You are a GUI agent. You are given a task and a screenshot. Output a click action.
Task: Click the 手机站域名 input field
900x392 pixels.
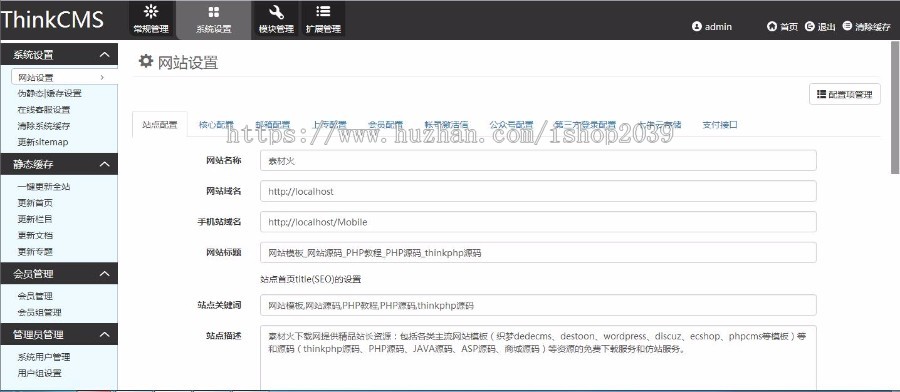(538, 222)
